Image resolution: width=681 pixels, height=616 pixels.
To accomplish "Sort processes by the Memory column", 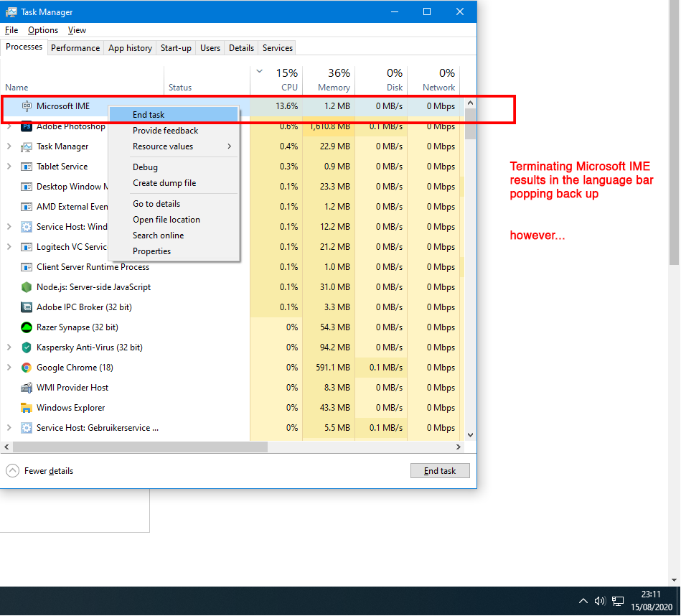I will (329, 80).
